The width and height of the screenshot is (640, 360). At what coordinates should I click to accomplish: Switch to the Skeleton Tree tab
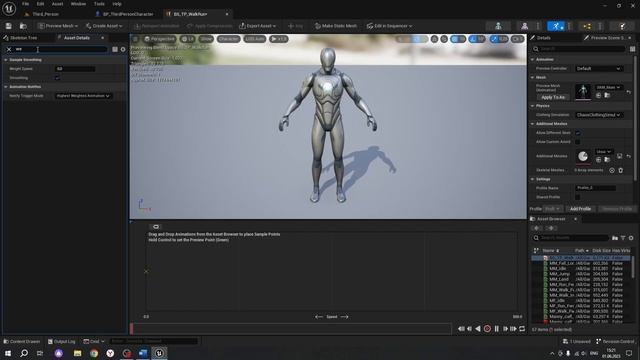pyautogui.click(x=23, y=38)
